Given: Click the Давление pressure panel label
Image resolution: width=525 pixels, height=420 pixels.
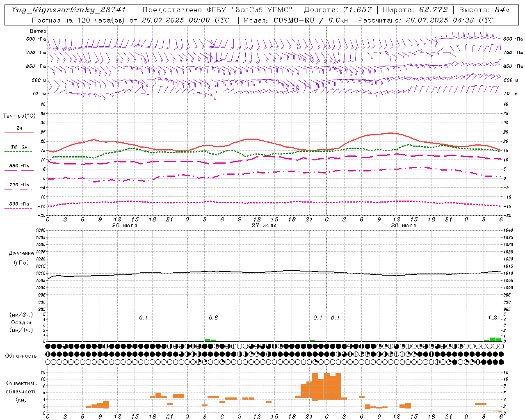Looking at the screenshot, I should (21, 253).
